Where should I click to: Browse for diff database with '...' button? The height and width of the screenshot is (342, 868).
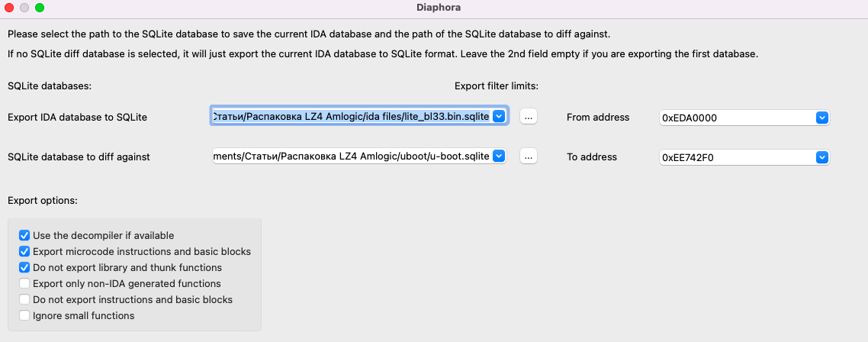(x=529, y=156)
